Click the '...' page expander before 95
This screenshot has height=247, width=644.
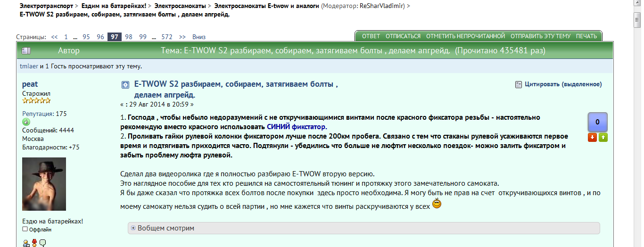pos(75,37)
